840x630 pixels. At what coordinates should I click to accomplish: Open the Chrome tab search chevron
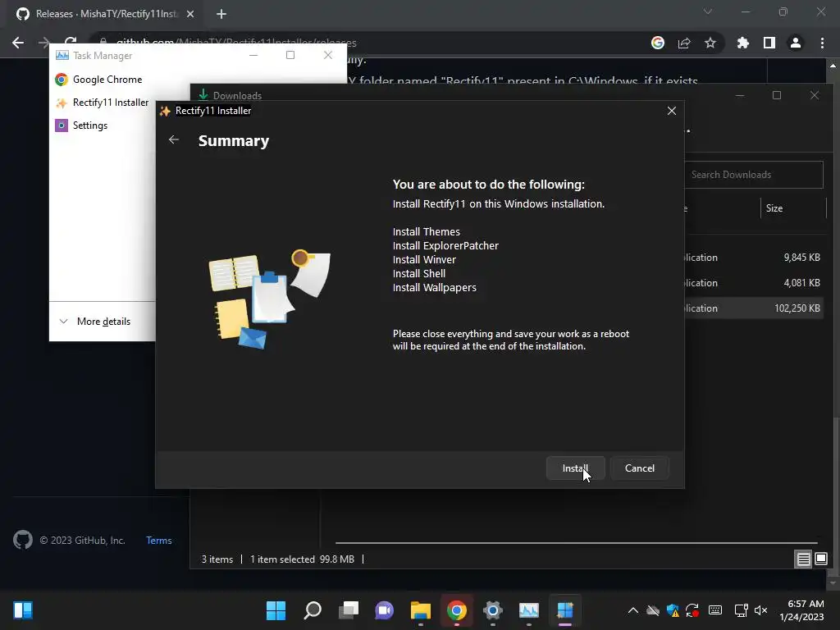(x=708, y=11)
